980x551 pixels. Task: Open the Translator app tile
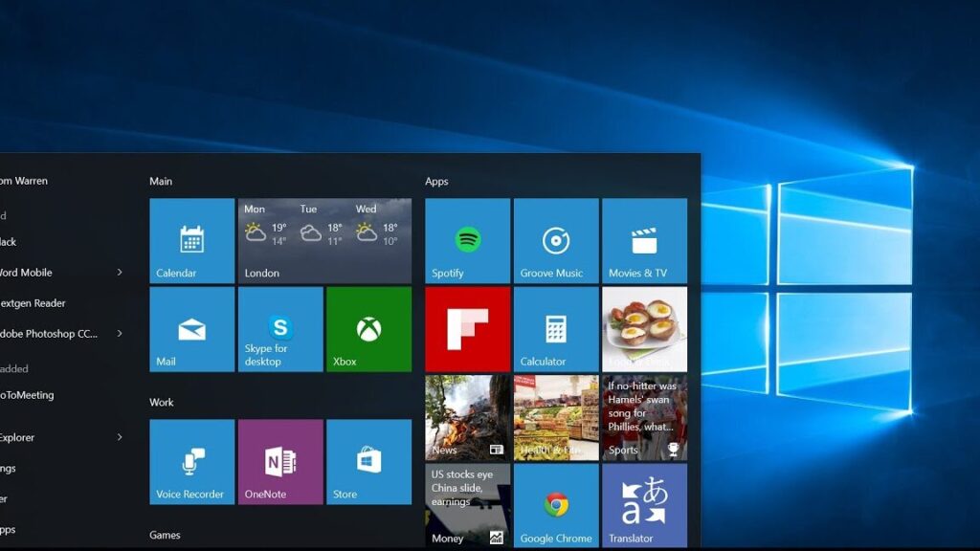coord(644,505)
